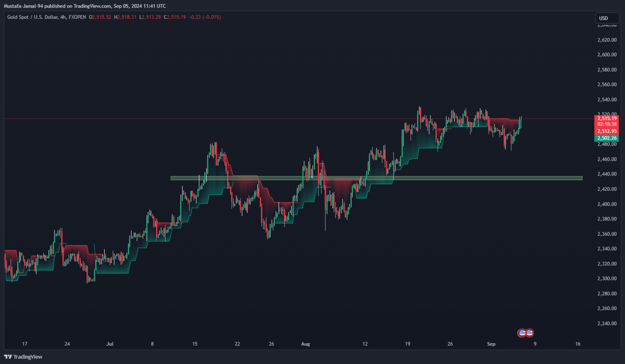
Task: Click the Sep label on the time axis
Action: (491, 344)
